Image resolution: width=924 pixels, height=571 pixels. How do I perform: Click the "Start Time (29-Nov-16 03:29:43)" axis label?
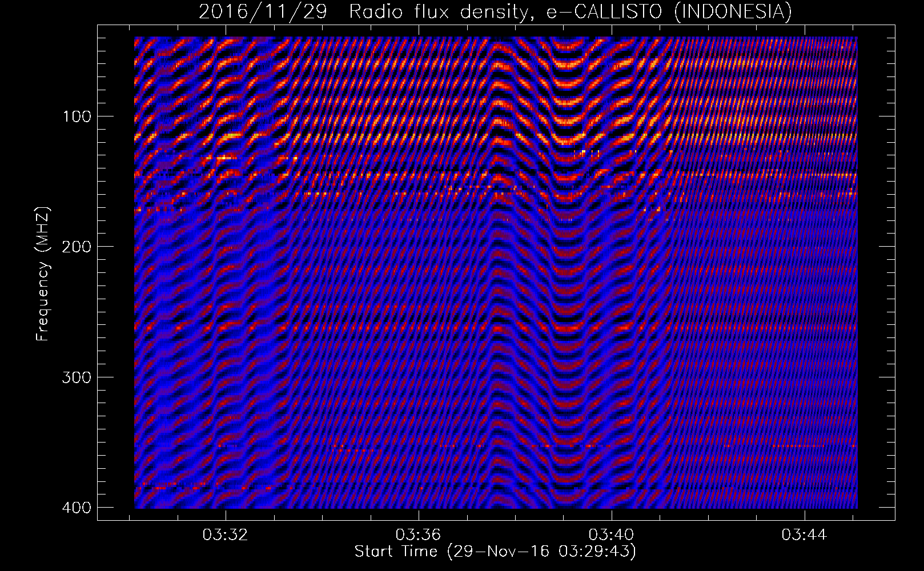[495, 552]
